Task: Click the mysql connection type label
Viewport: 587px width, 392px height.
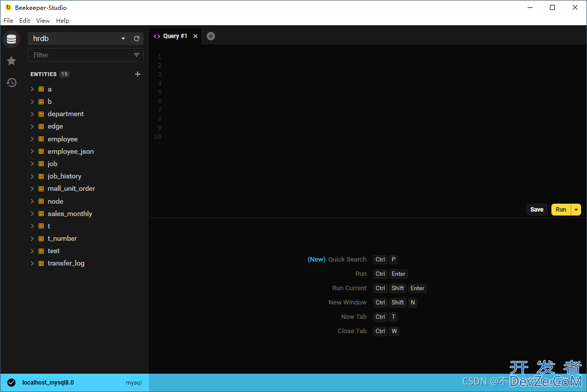Action: [x=134, y=383]
